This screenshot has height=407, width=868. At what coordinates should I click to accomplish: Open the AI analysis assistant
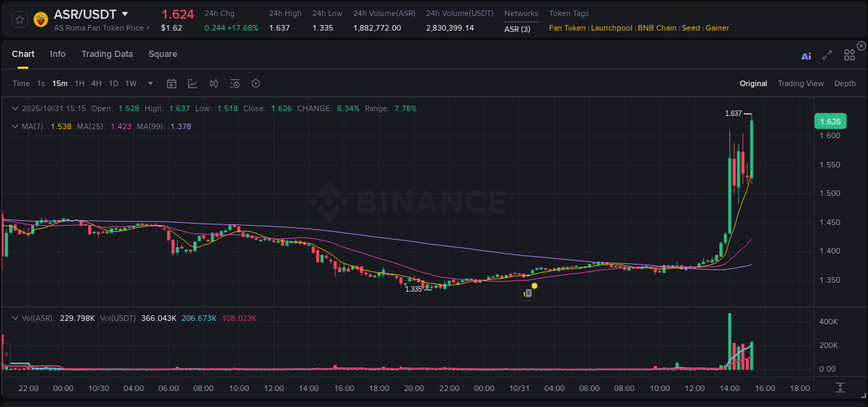coord(806,55)
